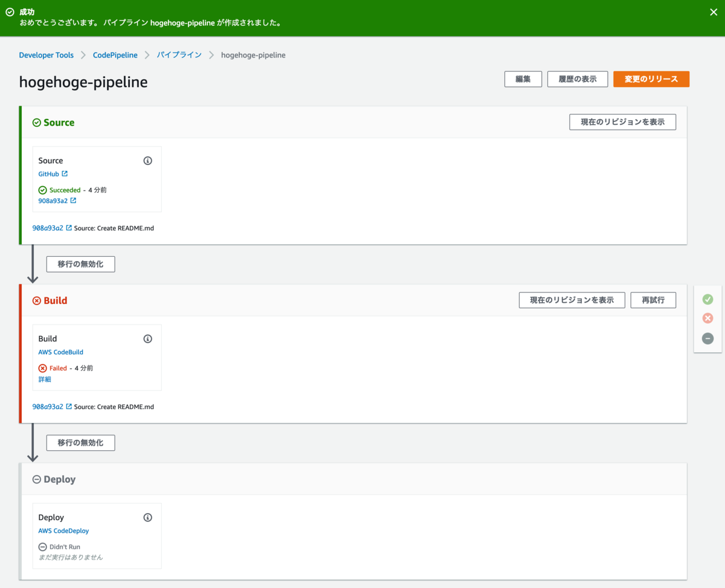Open commit 908a93a2 in Source action card
Image resolution: width=725 pixels, height=588 pixels.
(57, 201)
